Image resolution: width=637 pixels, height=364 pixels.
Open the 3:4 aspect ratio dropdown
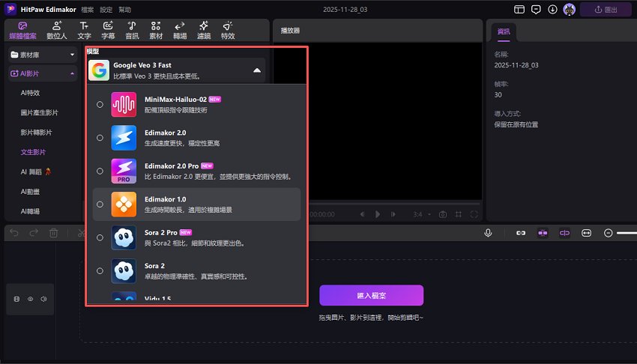point(422,214)
